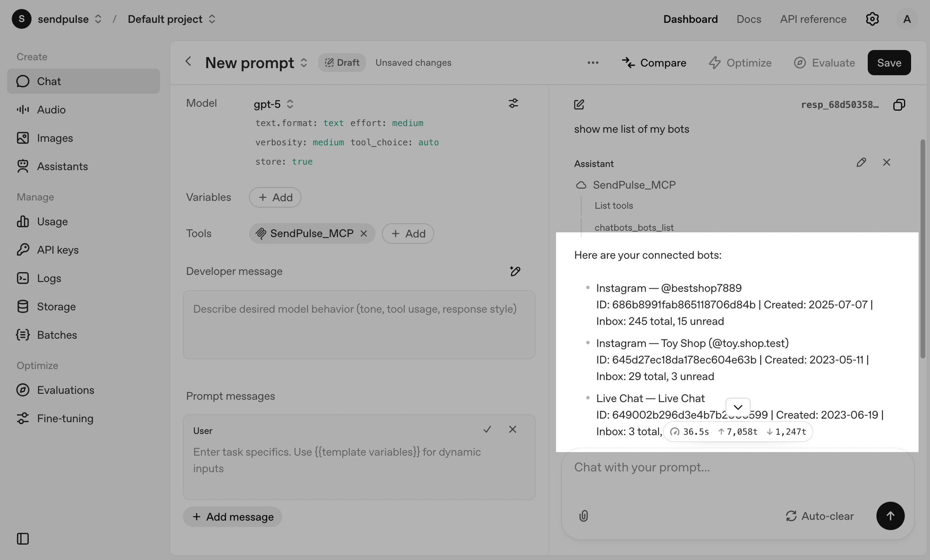Open Logs in the sidebar
The width and height of the screenshot is (930, 560).
[x=49, y=278]
